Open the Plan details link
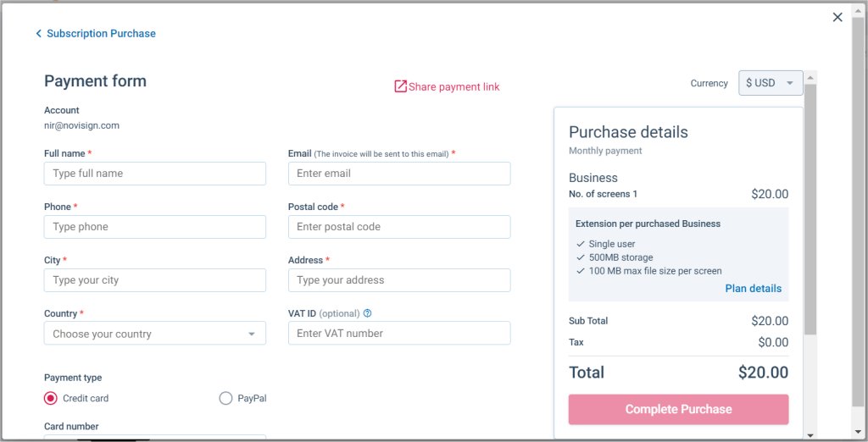 [753, 288]
